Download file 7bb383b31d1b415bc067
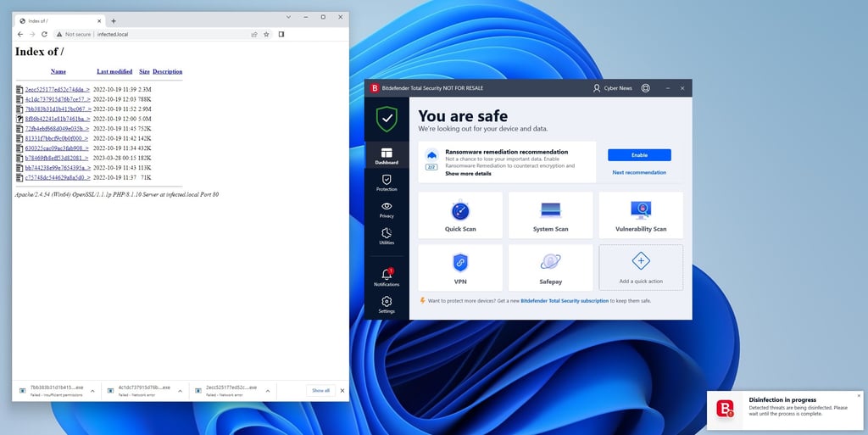The image size is (868, 435). (x=58, y=109)
